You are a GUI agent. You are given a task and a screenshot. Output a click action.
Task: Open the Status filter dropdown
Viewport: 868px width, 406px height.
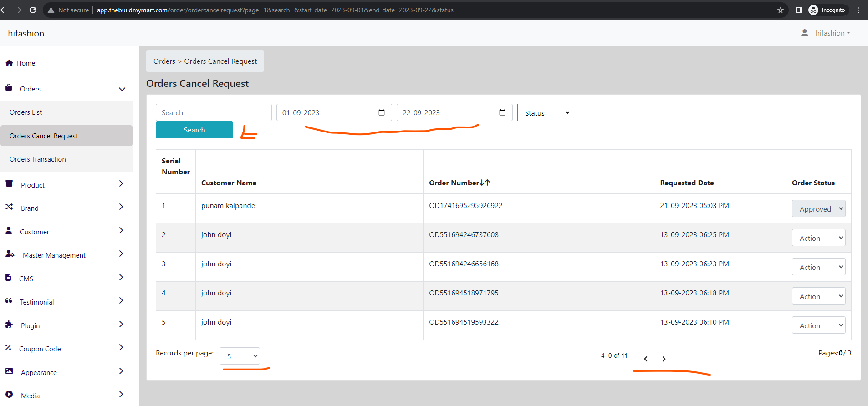pyautogui.click(x=544, y=112)
